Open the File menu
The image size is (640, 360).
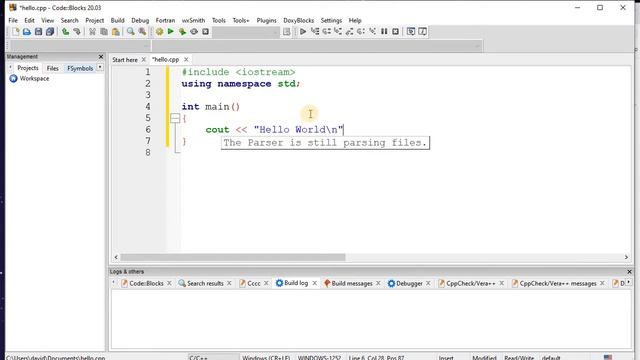click(13, 20)
